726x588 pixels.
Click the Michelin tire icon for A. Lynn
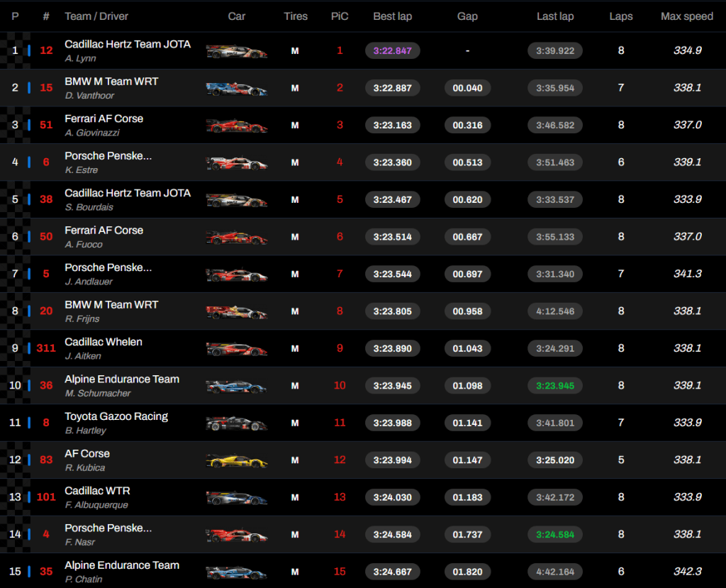coord(295,51)
